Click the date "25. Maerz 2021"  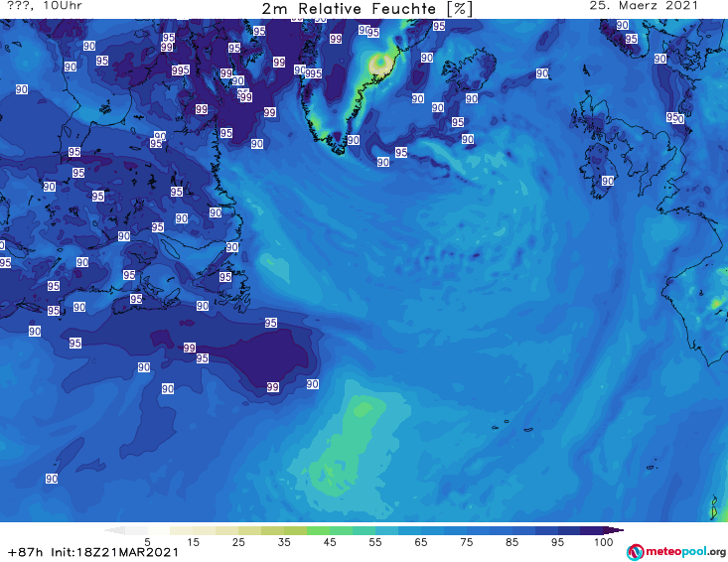pos(644,6)
